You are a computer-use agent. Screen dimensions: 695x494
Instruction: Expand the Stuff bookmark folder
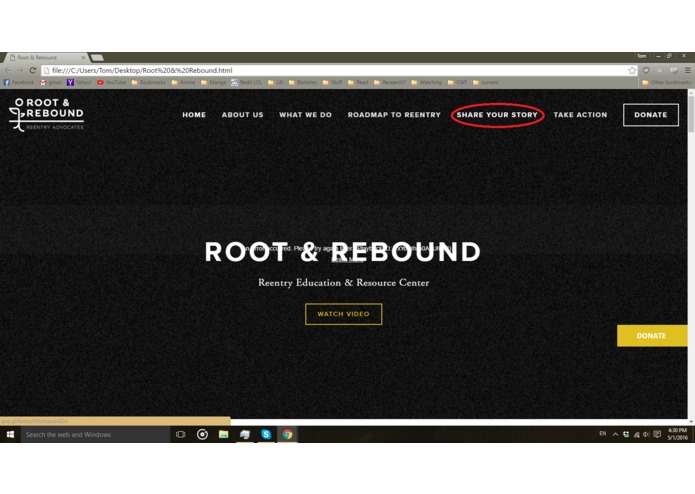pyautogui.click(x=332, y=82)
